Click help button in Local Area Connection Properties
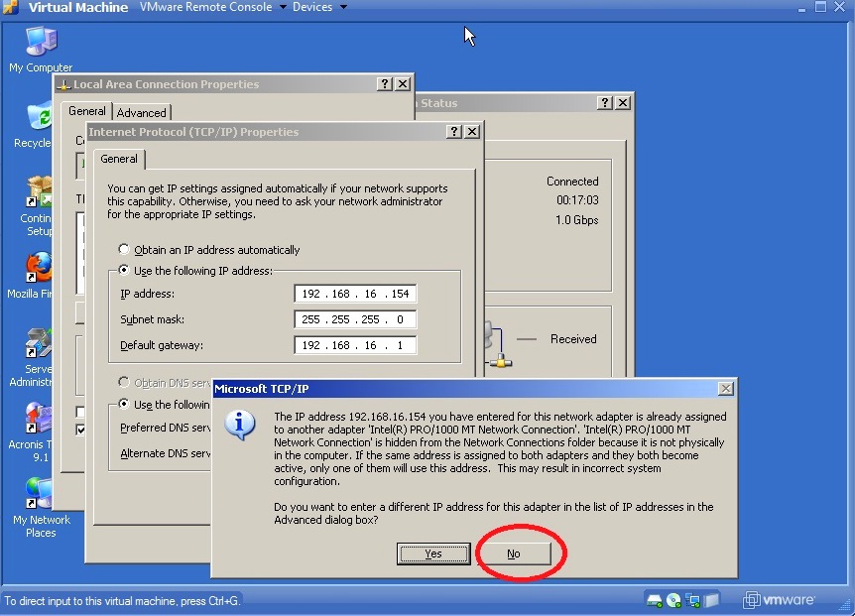 click(x=385, y=84)
